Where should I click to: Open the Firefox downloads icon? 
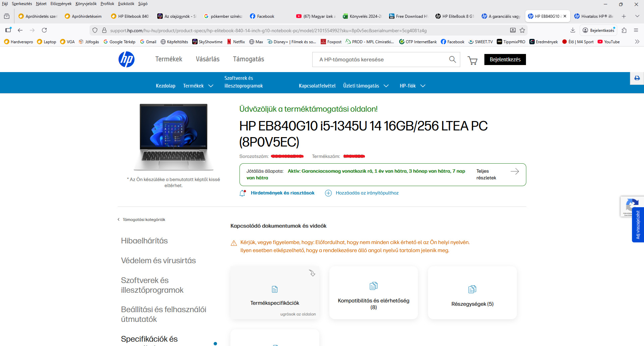(573, 30)
